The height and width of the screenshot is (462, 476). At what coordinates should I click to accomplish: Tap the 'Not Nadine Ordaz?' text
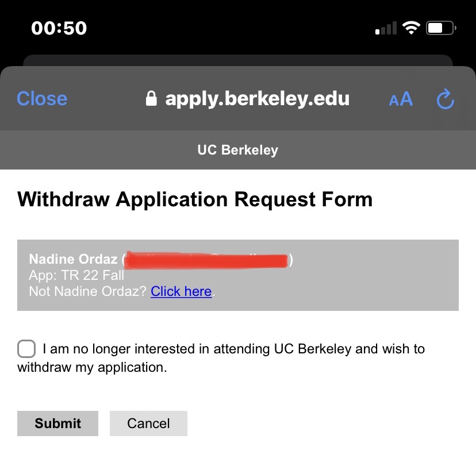tap(88, 291)
